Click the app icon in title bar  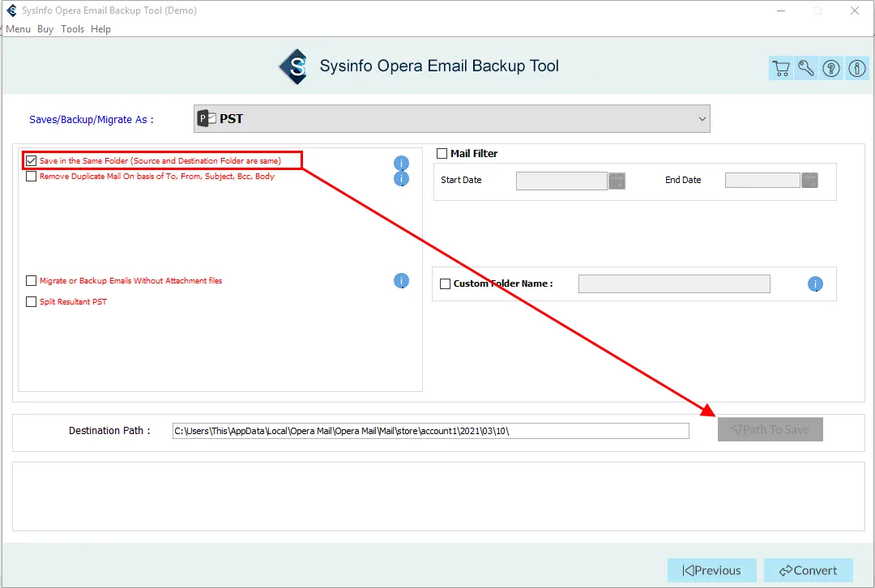11,10
